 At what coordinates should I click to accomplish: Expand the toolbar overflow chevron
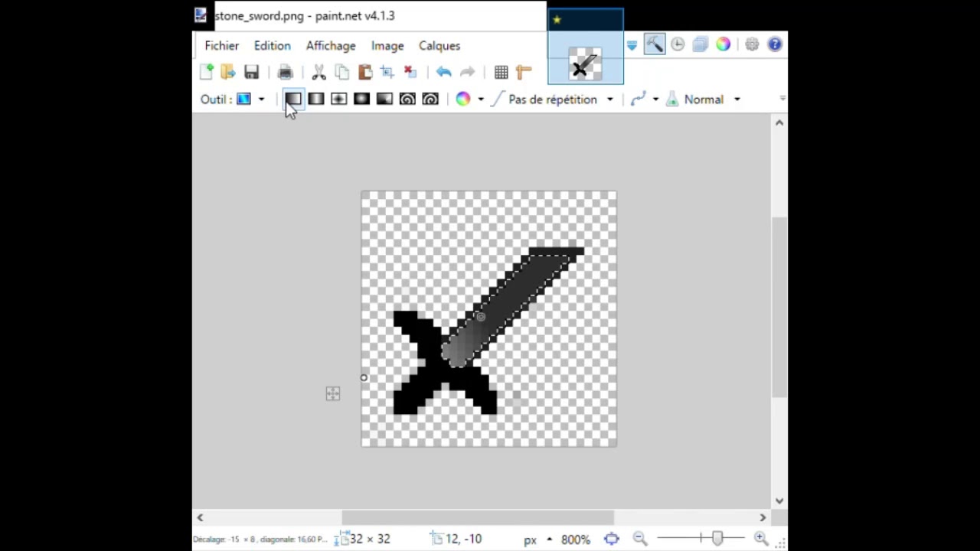(x=782, y=99)
